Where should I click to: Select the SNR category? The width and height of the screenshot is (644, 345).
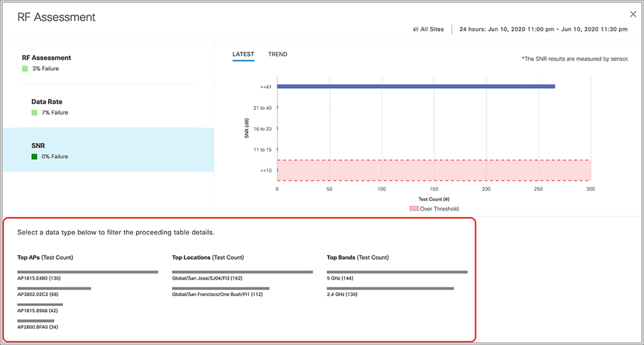108,150
